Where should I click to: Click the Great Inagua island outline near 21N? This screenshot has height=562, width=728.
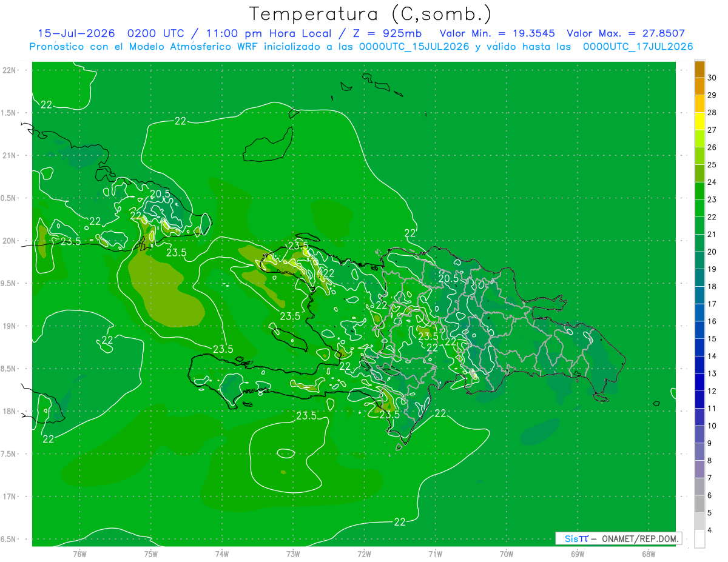coord(269,146)
